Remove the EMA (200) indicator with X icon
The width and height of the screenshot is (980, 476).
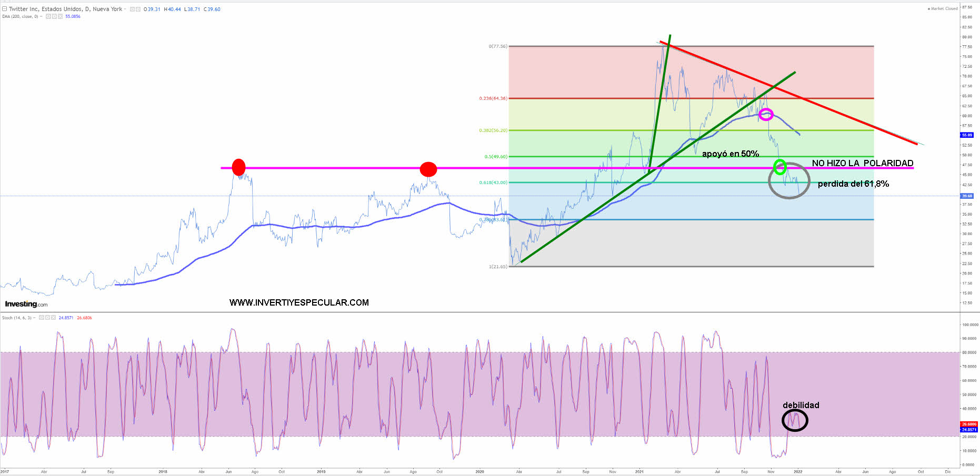(61, 16)
